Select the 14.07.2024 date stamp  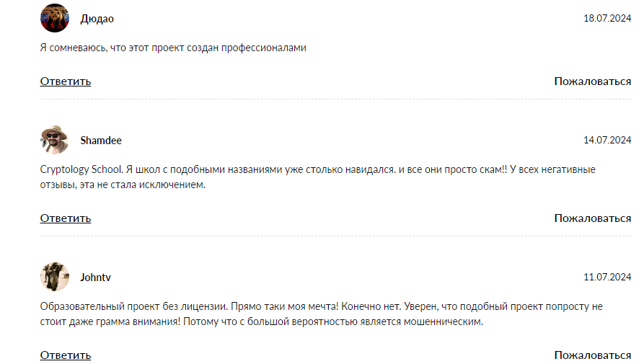[x=607, y=141]
